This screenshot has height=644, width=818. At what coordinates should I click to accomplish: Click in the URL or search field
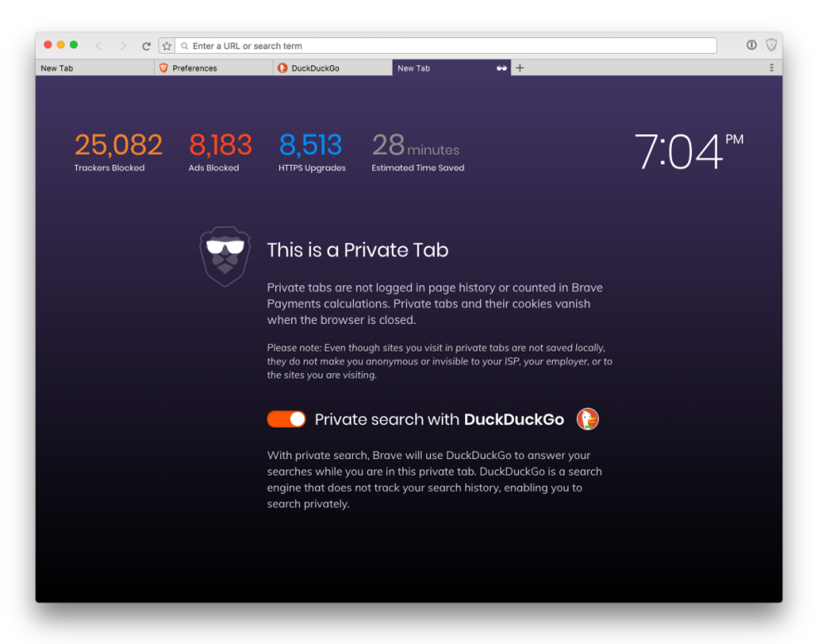446,46
